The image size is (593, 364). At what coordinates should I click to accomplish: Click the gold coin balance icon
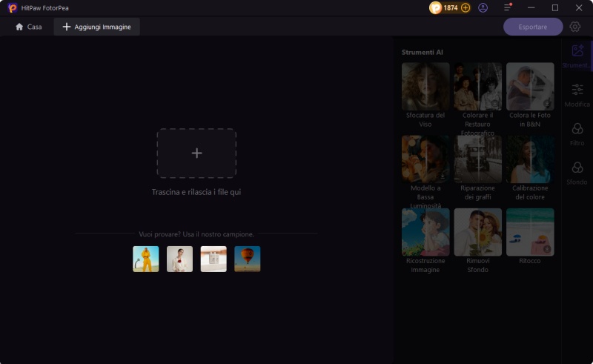pos(436,7)
